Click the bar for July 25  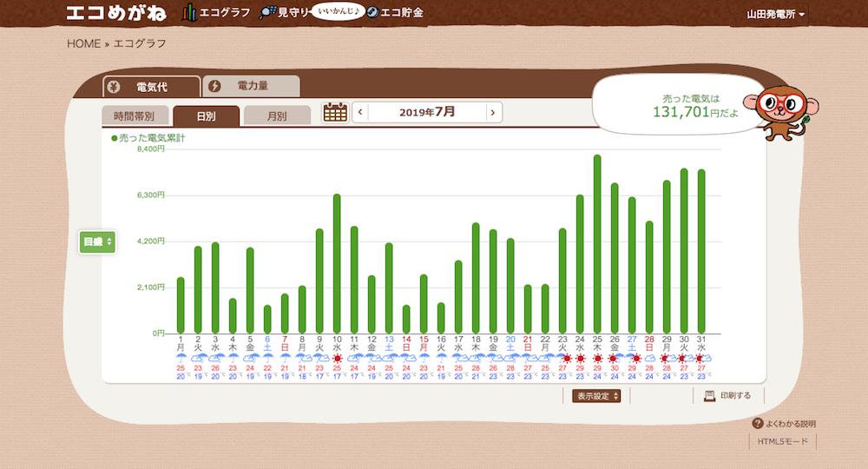[597, 244]
